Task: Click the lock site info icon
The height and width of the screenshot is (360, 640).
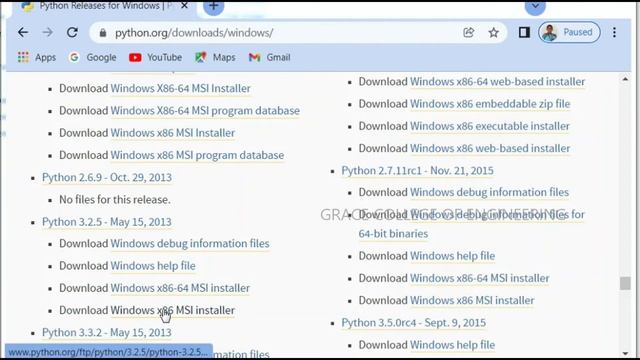Action: 103,33
